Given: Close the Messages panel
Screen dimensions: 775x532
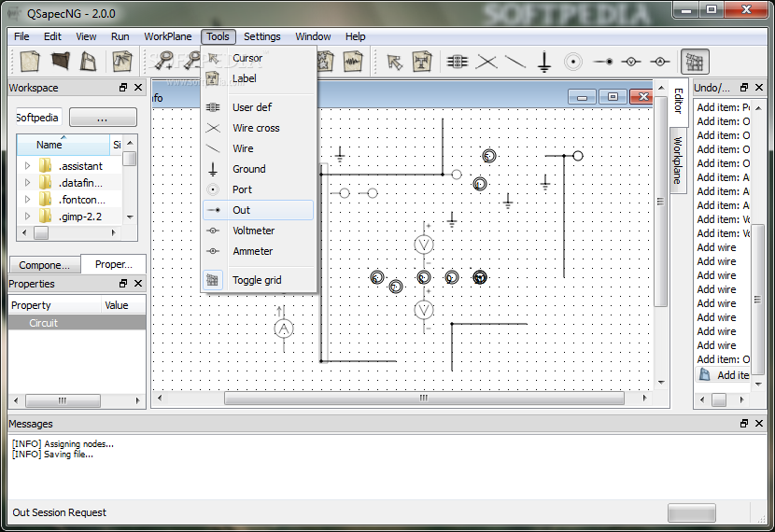Looking at the screenshot, I should click(759, 424).
